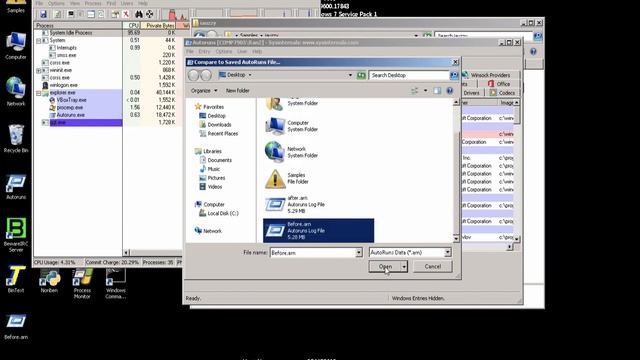Click the Refresh Now toolbar icon
This screenshot has height=360, width=640.
(x=58, y=14)
